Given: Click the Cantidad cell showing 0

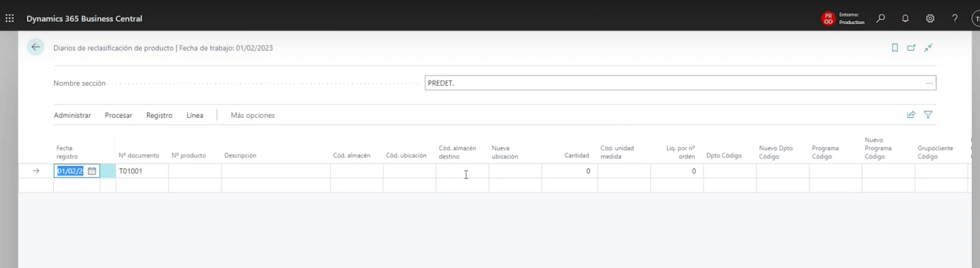Looking at the screenshot, I should click(569, 171).
